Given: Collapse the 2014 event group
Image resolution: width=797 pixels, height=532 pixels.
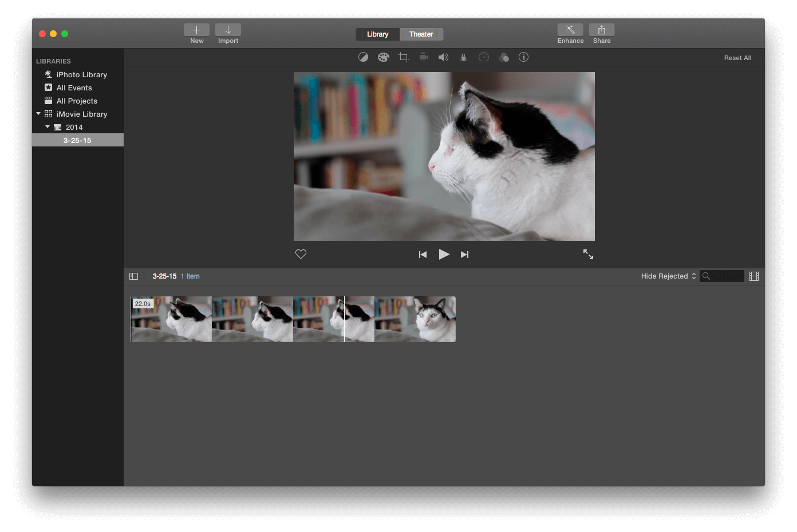Looking at the screenshot, I should pos(48,127).
